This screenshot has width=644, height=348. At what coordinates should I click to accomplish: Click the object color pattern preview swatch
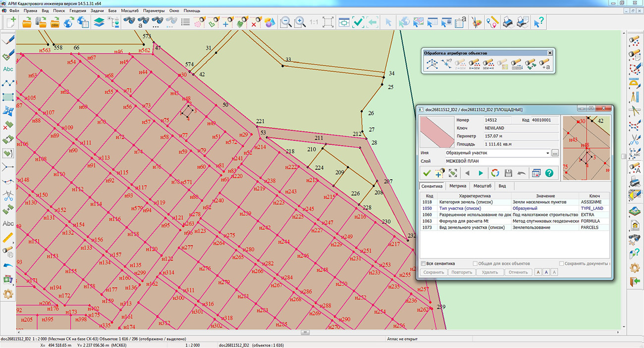click(436, 131)
